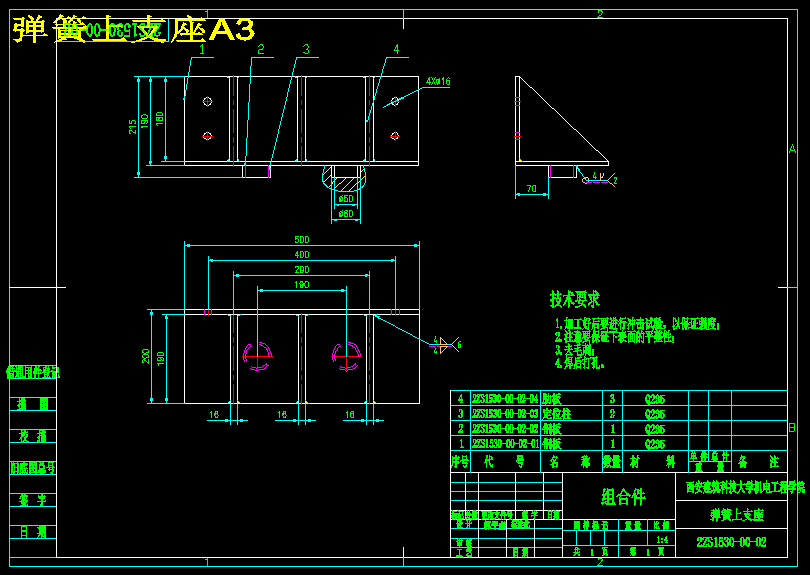810x575 pixels.
Task: Click quantity 3 in the 肋板 row
Action: pyautogui.click(x=612, y=399)
